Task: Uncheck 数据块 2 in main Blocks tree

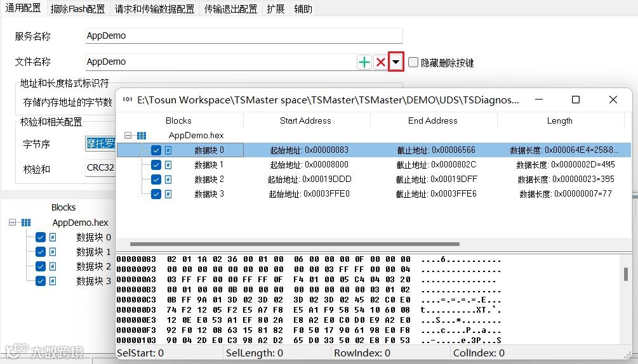Action: pyautogui.click(x=40, y=266)
